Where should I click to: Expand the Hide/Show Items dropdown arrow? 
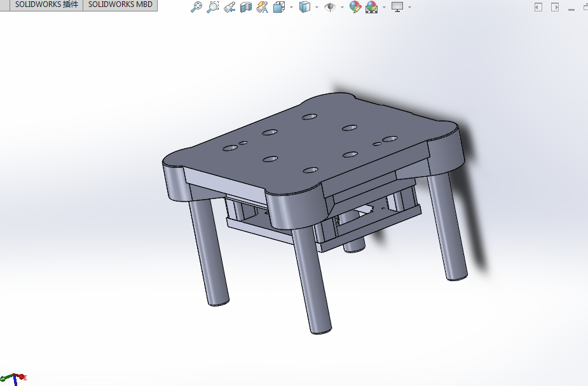[342, 7]
